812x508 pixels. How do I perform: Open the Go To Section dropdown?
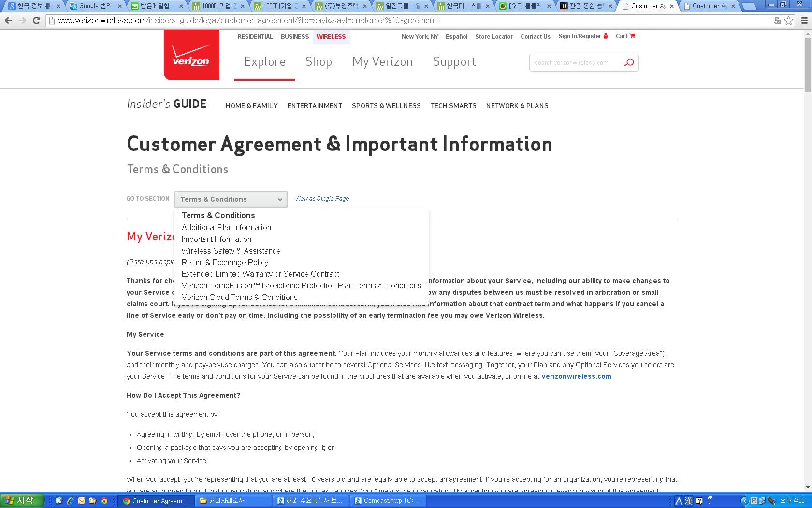pos(231,199)
